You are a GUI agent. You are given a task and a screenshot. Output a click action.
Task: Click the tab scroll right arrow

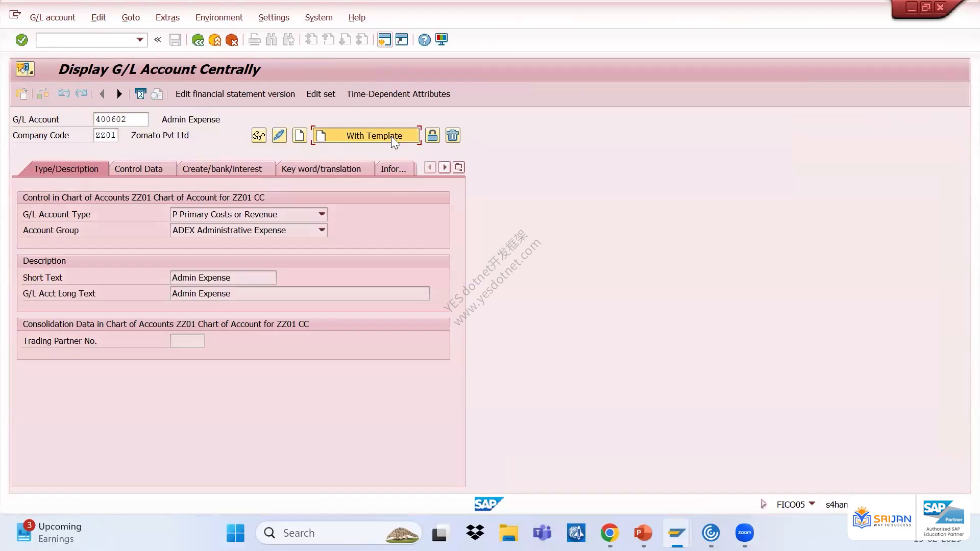(445, 167)
